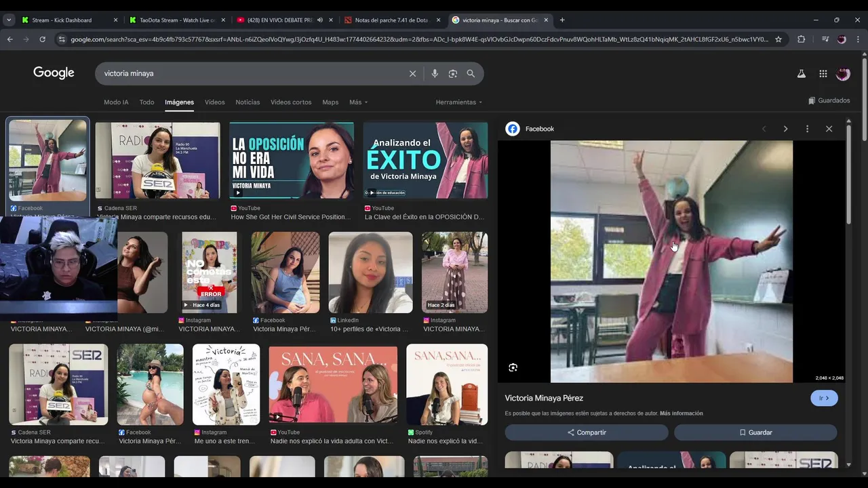This screenshot has width=868, height=488.
Task: Go to Google homepage via logo
Action: click(x=54, y=73)
